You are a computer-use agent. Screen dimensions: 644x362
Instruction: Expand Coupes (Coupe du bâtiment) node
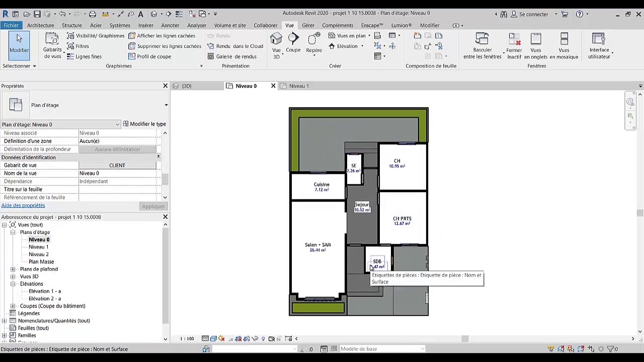tap(13, 306)
